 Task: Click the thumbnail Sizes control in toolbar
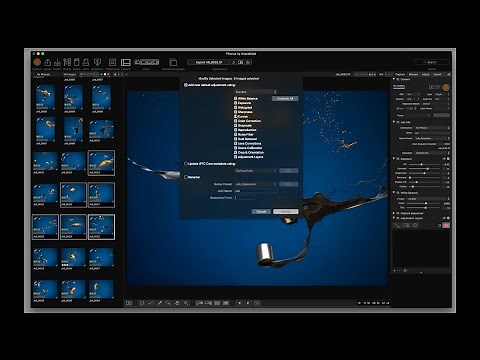pos(146,62)
